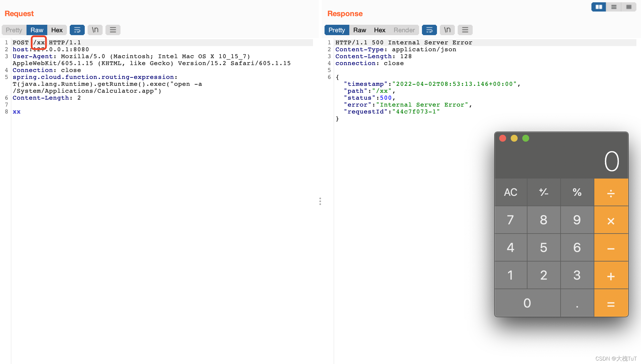The height and width of the screenshot is (364, 641).
Task: Click the 9 key in Calculator
Action: (x=577, y=220)
